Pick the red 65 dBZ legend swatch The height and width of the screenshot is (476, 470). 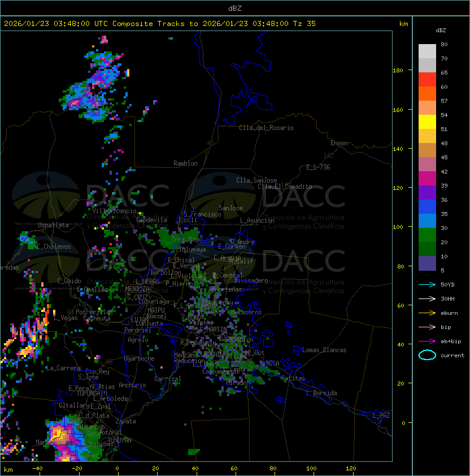click(x=427, y=80)
